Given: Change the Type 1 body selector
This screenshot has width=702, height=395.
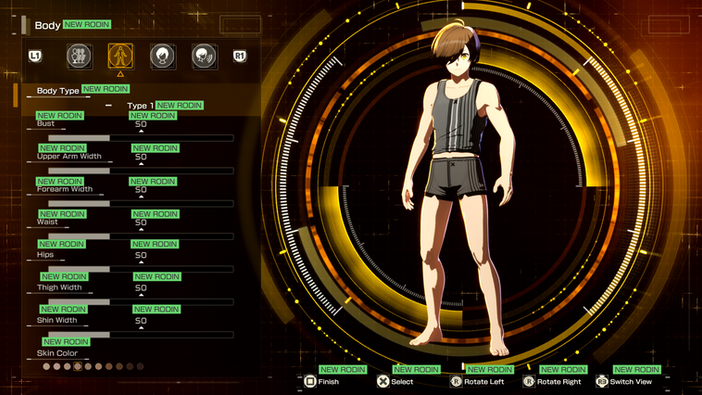Looking at the screenshot, I should coord(140,106).
